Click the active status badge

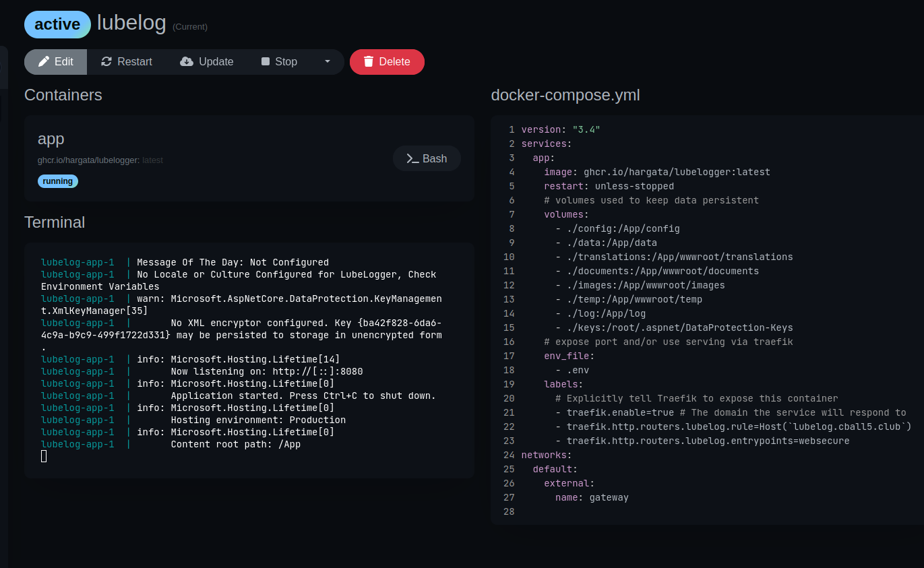[x=57, y=24]
